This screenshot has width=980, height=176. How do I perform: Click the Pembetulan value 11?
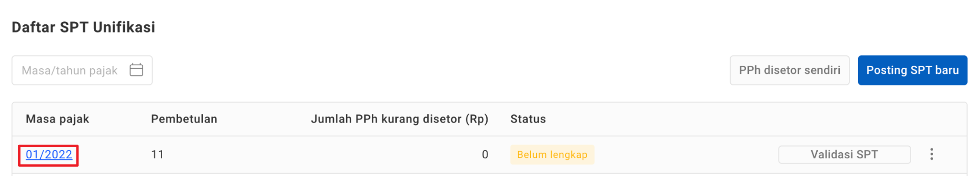[x=158, y=155]
